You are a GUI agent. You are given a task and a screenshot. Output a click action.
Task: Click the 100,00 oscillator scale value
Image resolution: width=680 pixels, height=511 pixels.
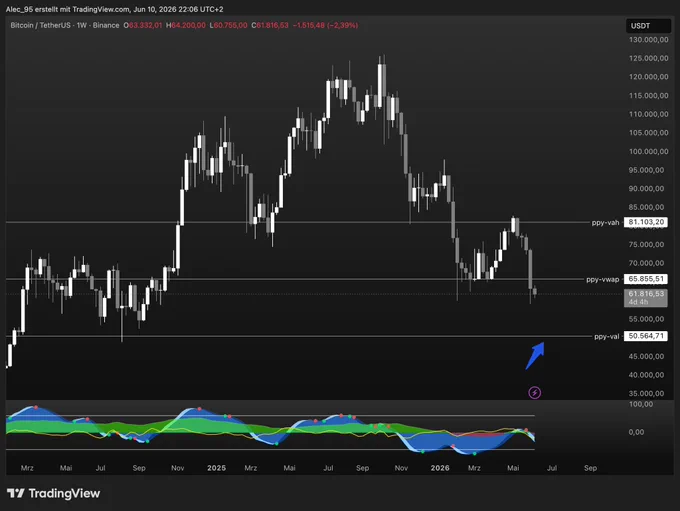(x=641, y=404)
